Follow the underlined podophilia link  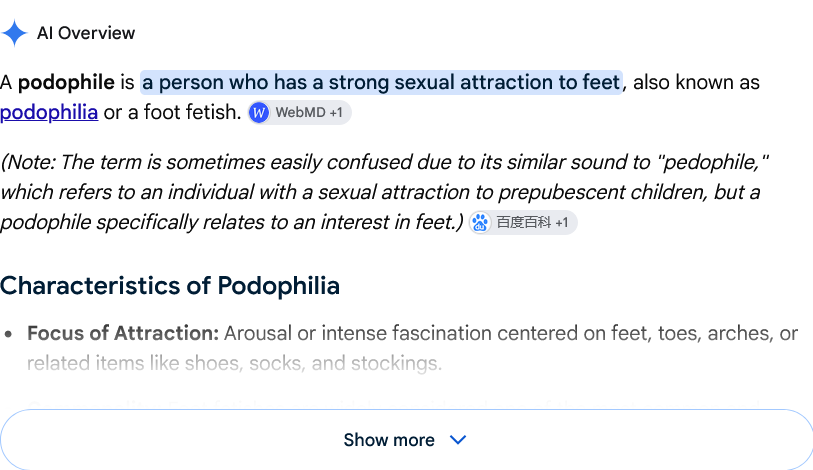coord(49,112)
